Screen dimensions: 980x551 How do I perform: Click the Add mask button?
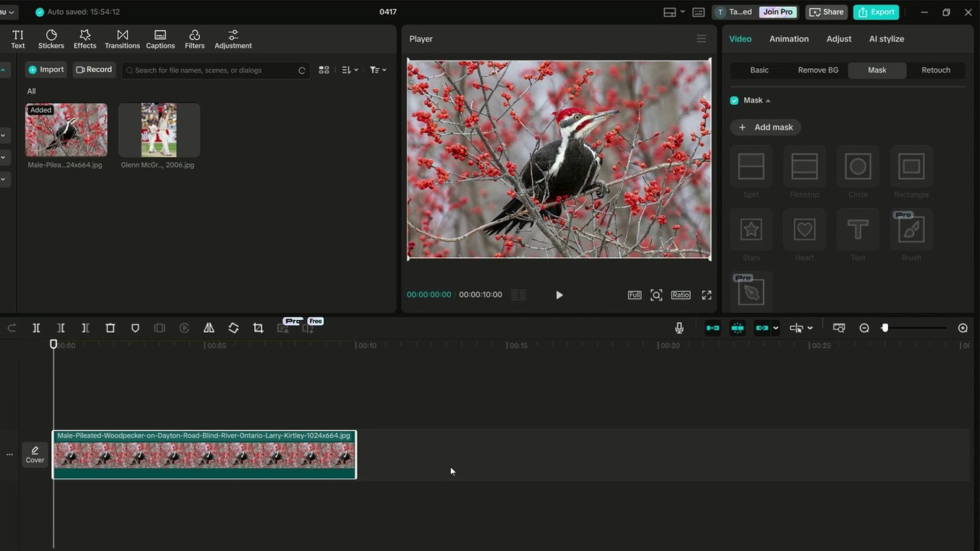coord(766,127)
